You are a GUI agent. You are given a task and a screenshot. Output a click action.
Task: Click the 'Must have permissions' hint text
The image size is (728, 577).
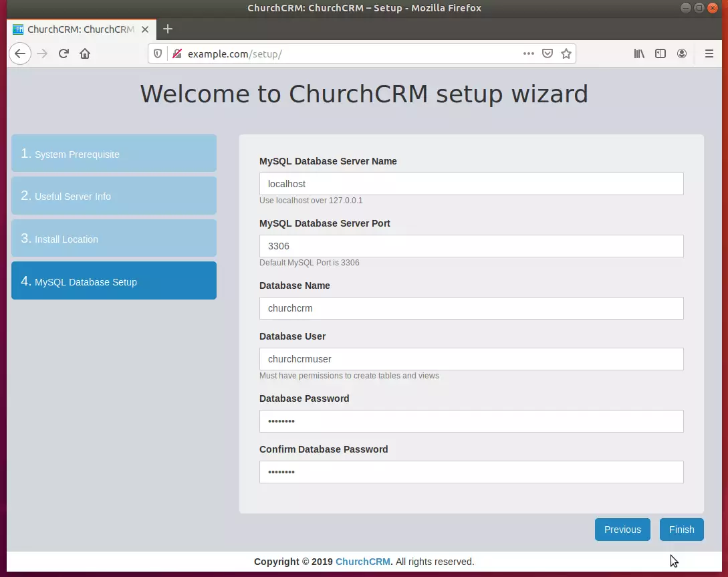click(x=349, y=376)
